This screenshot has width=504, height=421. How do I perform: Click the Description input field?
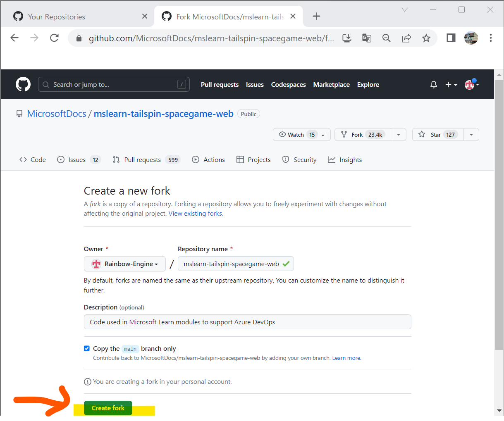pos(247,322)
